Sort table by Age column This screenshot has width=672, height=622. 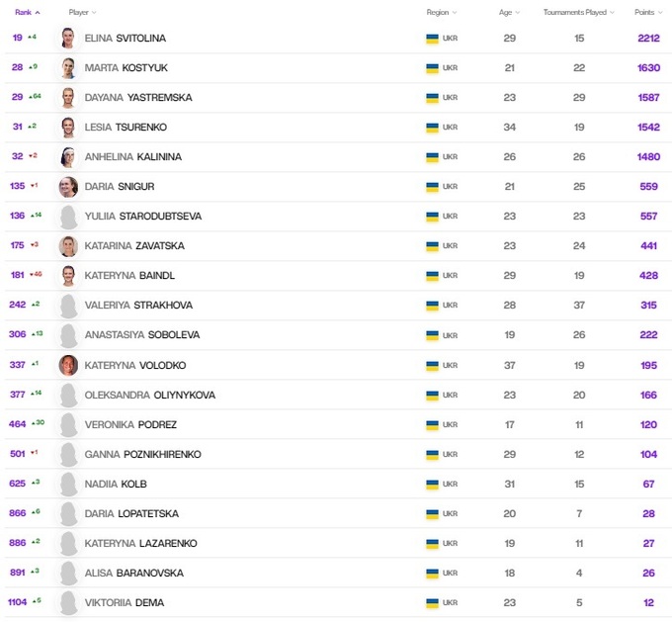[x=508, y=12]
